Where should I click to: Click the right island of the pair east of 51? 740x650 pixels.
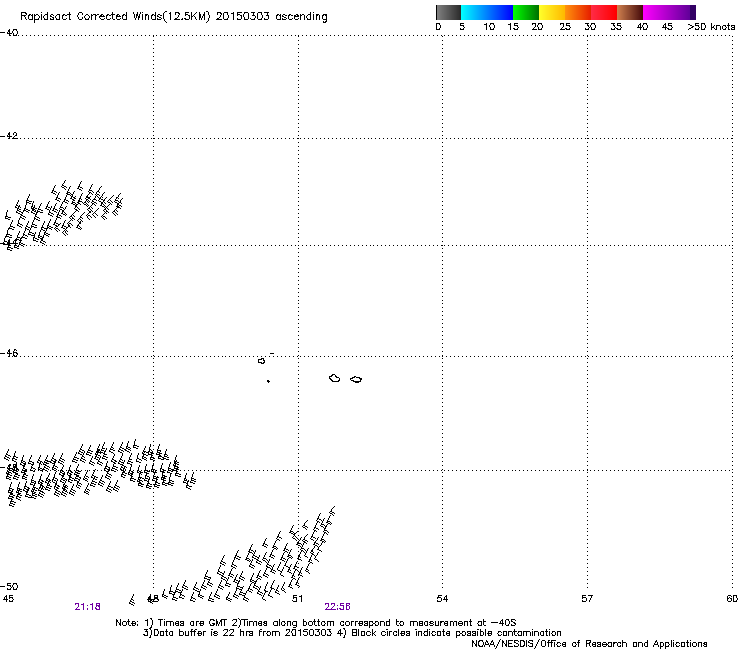pyautogui.click(x=356, y=380)
